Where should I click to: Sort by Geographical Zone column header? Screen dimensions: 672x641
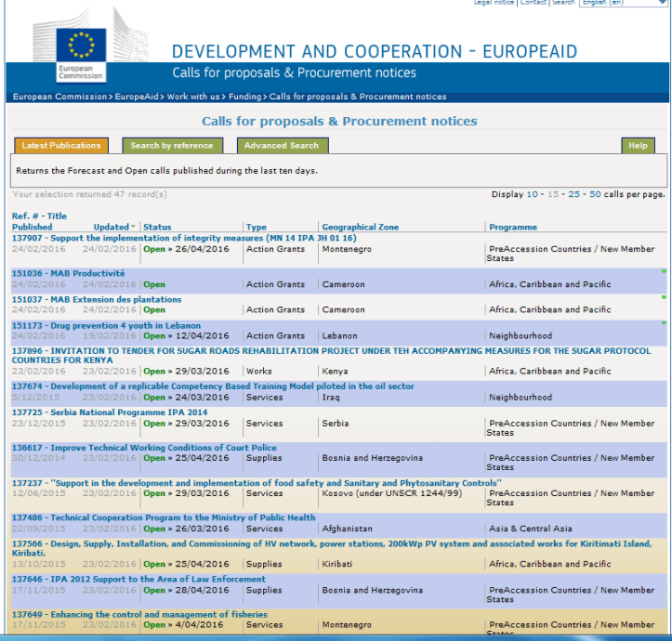(x=360, y=227)
